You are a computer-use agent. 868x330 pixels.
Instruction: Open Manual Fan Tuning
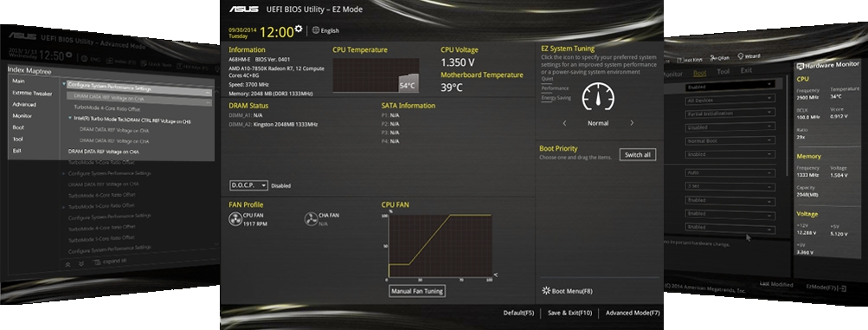417,291
